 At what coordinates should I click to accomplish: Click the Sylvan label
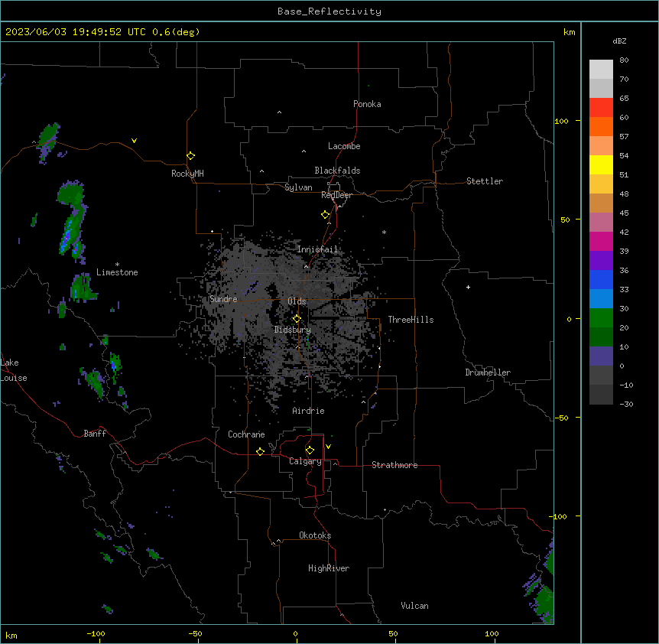click(298, 187)
